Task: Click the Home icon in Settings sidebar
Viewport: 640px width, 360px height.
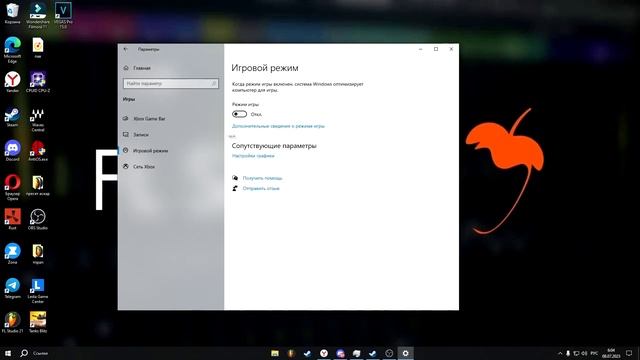Action: tap(126, 68)
